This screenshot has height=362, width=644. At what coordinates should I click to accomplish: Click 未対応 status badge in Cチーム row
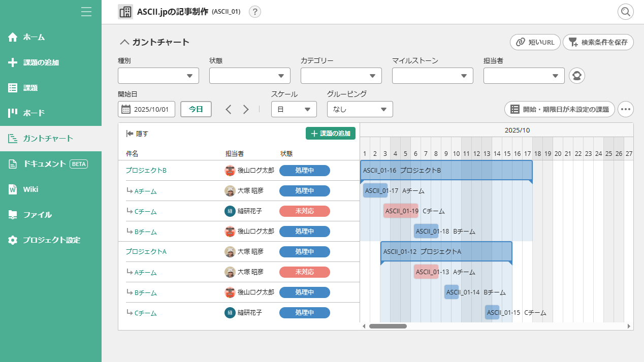[305, 211]
